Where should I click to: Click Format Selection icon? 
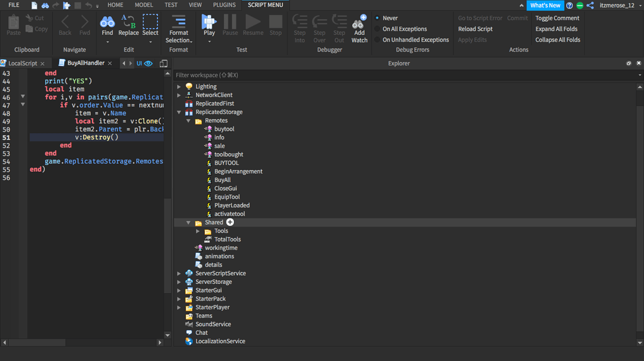coord(179,22)
